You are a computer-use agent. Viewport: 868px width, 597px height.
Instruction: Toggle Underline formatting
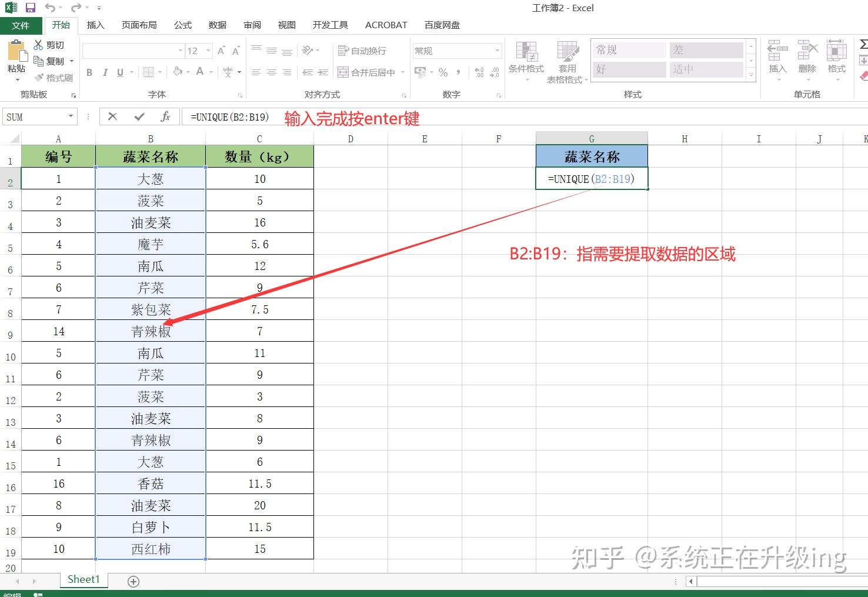tap(120, 72)
